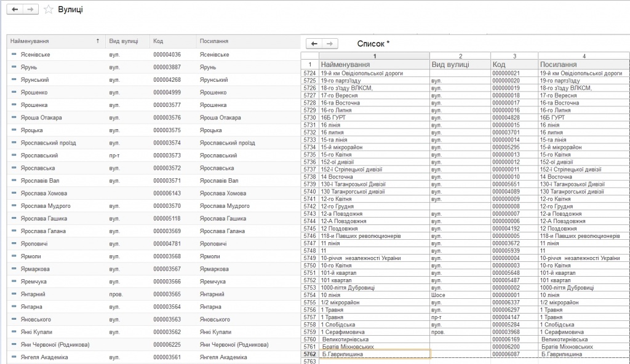630x364 pixels.
Task: Click Посилання column header in left list
Action: tap(214, 41)
